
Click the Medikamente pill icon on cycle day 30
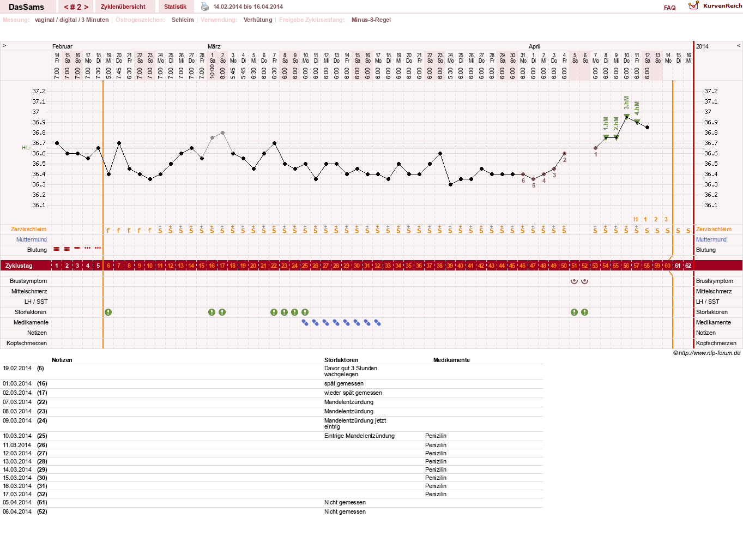357,323
